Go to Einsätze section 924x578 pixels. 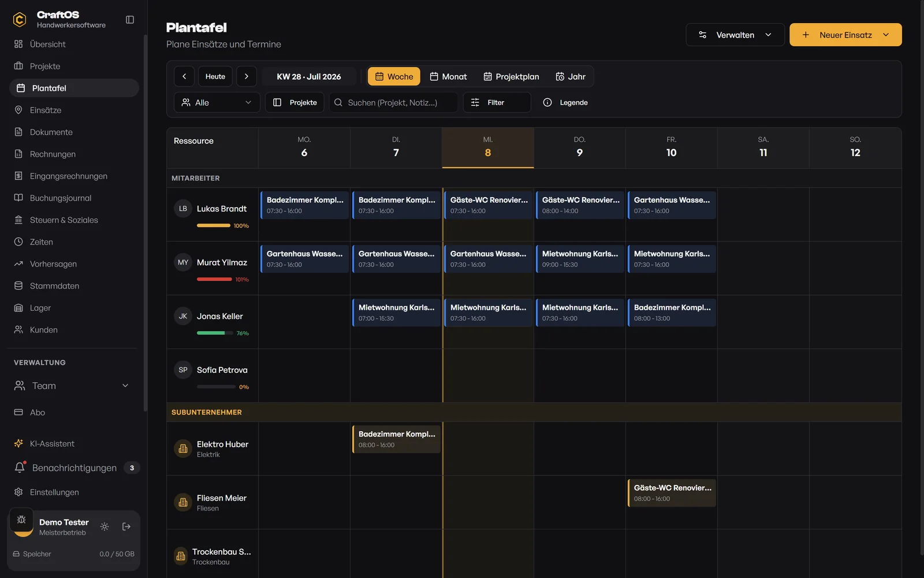[x=74, y=110]
